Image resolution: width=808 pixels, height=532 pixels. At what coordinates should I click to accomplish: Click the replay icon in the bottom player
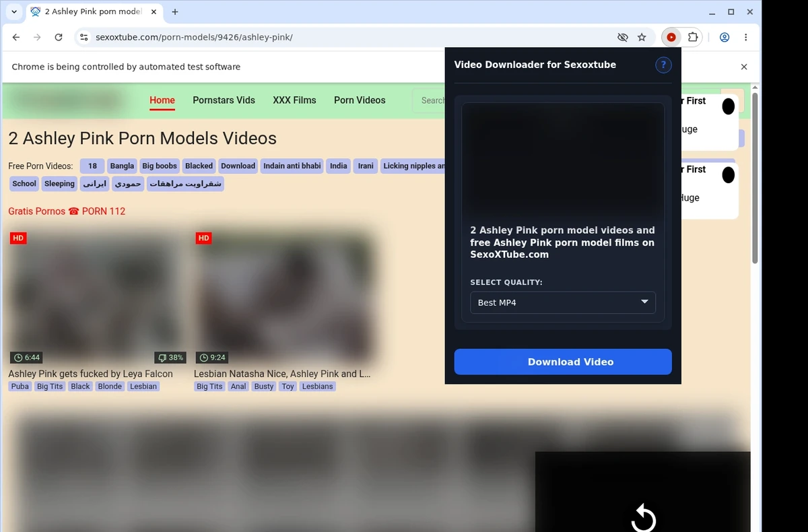point(644,518)
